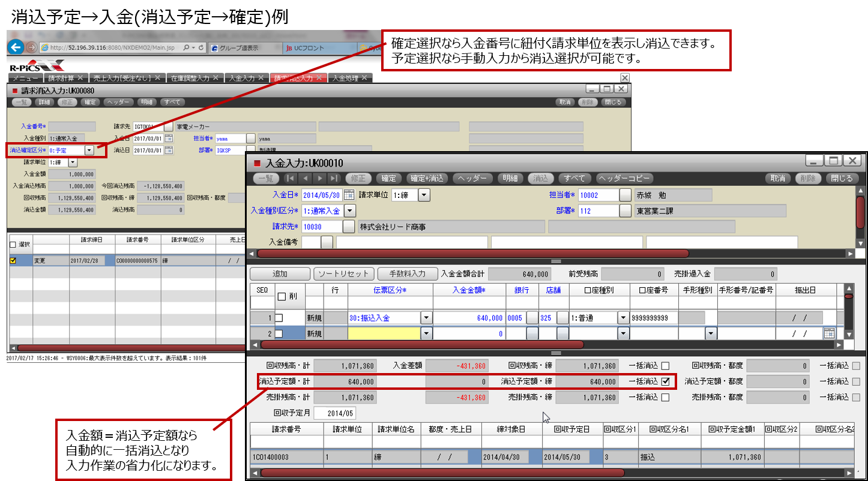The width and height of the screenshot is (868, 481).
Task: Click the refresh icon in the address bar
Action: pos(201,47)
